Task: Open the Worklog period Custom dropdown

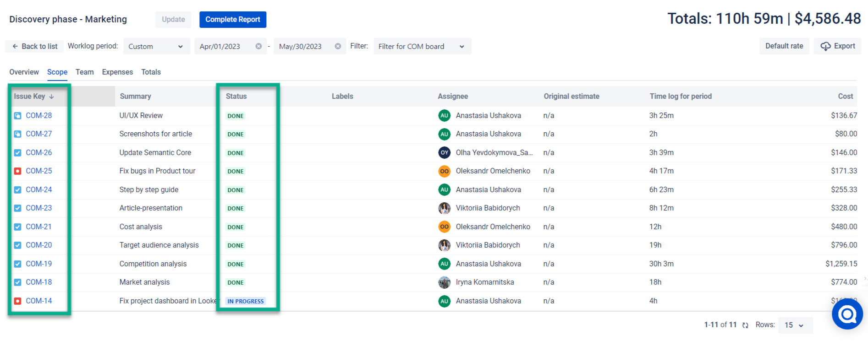Action: (x=157, y=46)
